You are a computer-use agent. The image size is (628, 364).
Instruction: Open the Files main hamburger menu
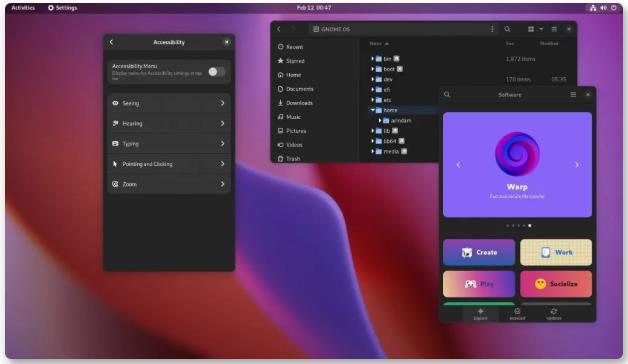pos(554,29)
